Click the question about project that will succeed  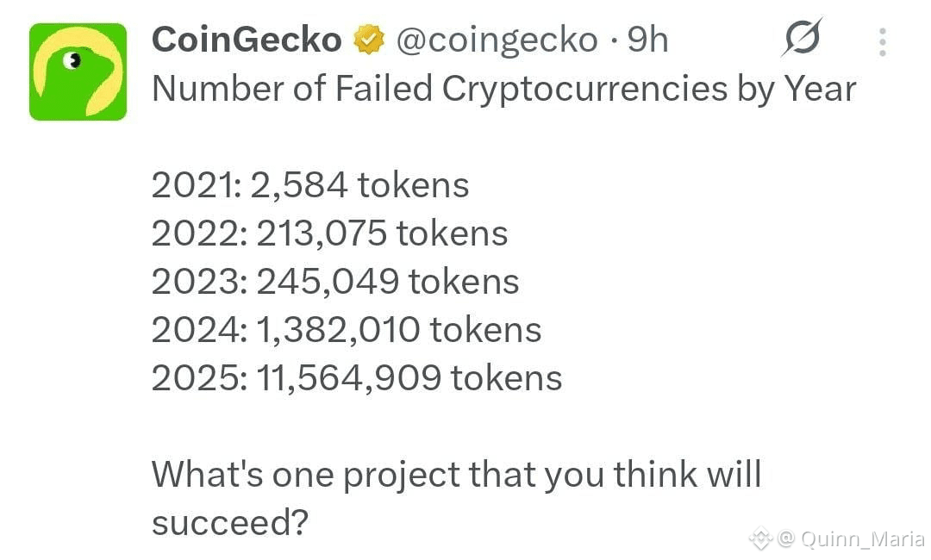click(x=456, y=498)
